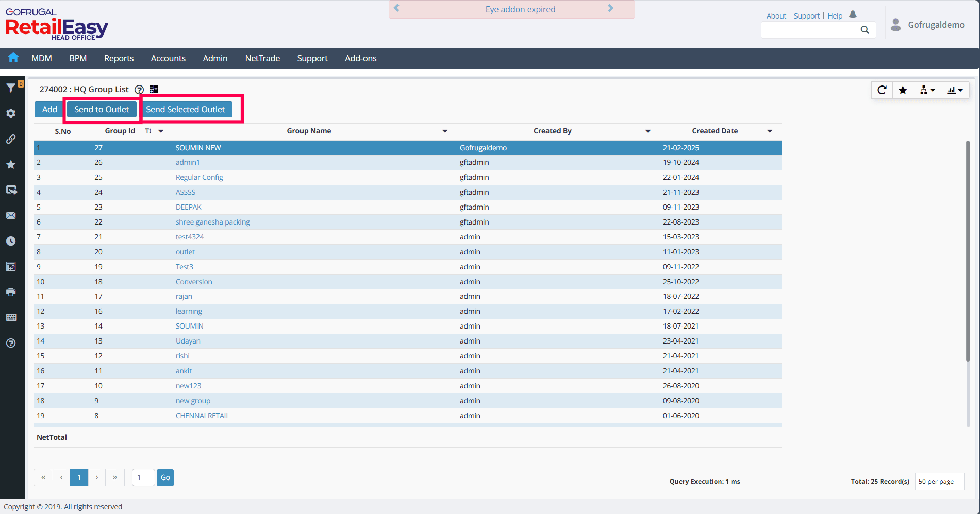Open the mail envelope sidebar icon
The height and width of the screenshot is (514, 980).
[x=11, y=215]
